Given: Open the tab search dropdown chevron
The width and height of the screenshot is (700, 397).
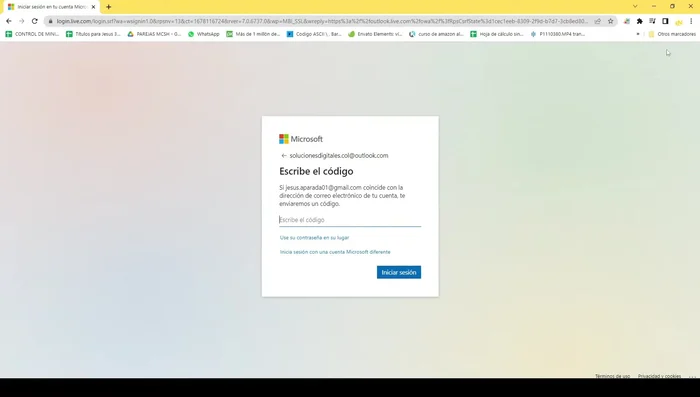Looking at the screenshot, I should (635, 6).
